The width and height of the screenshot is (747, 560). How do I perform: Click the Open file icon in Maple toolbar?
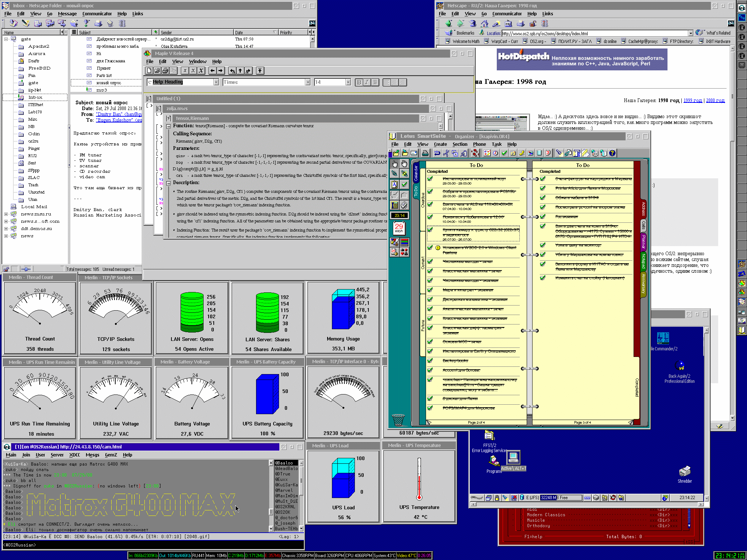pyautogui.click(x=157, y=71)
